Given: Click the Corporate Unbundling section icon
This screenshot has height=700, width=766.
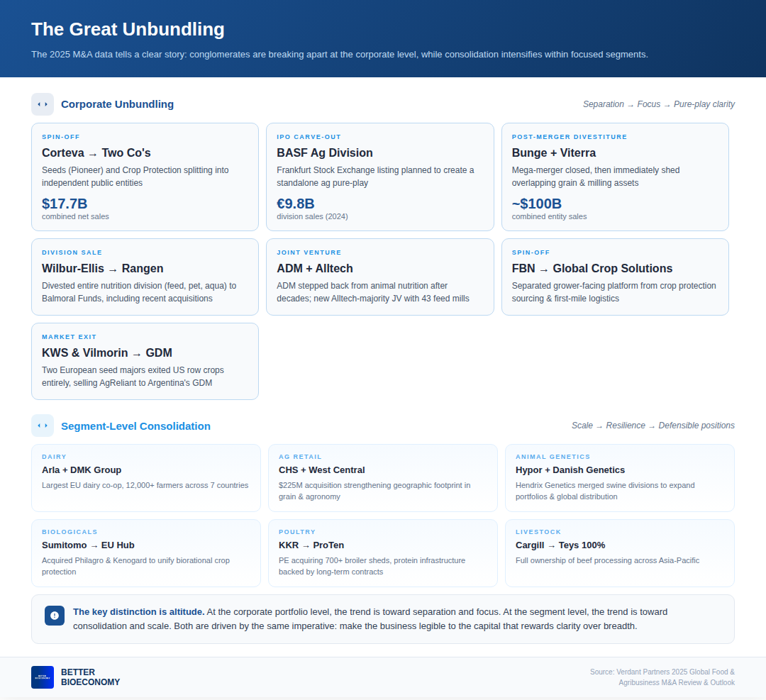Looking at the screenshot, I should [x=43, y=104].
